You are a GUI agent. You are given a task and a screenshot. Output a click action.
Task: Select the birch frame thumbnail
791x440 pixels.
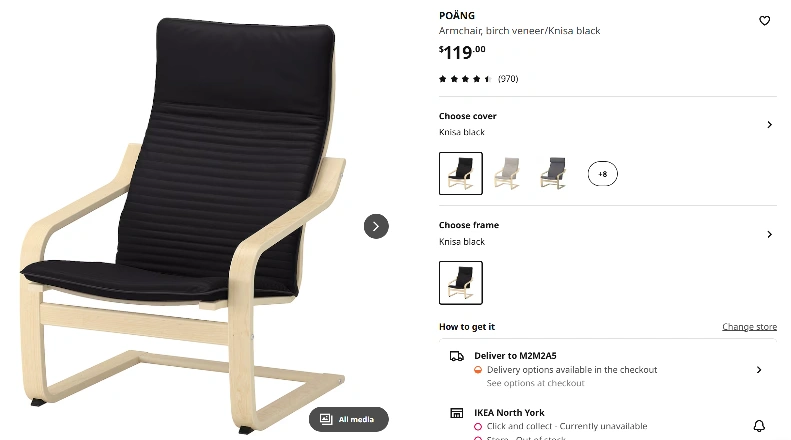click(461, 283)
